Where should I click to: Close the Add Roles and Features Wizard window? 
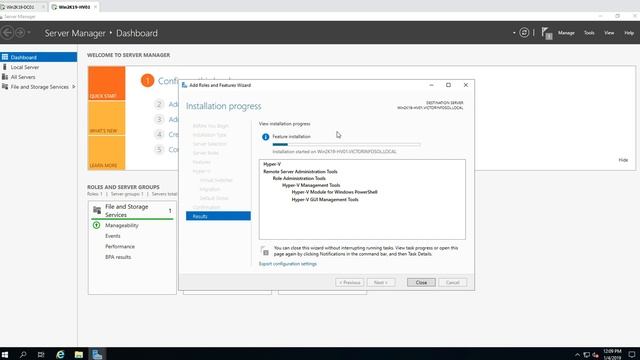click(x=466, y=85)
